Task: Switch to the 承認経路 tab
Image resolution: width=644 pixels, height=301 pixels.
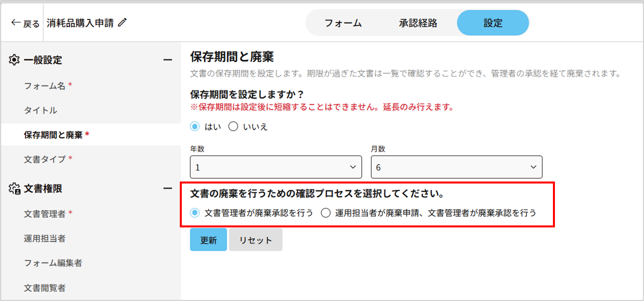Action: (x=418, y=23)
